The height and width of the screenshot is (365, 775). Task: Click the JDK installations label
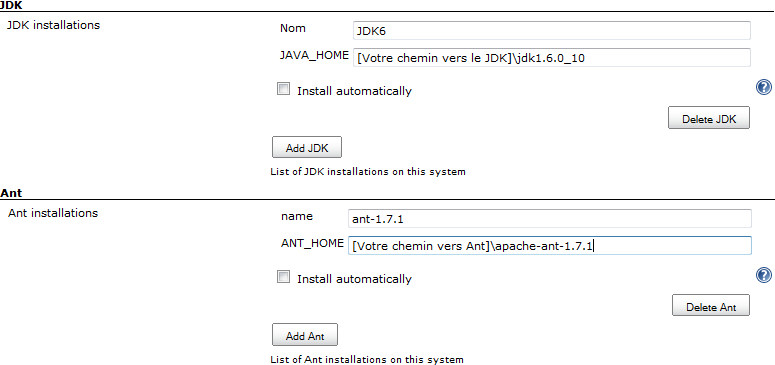click(53, 25)
